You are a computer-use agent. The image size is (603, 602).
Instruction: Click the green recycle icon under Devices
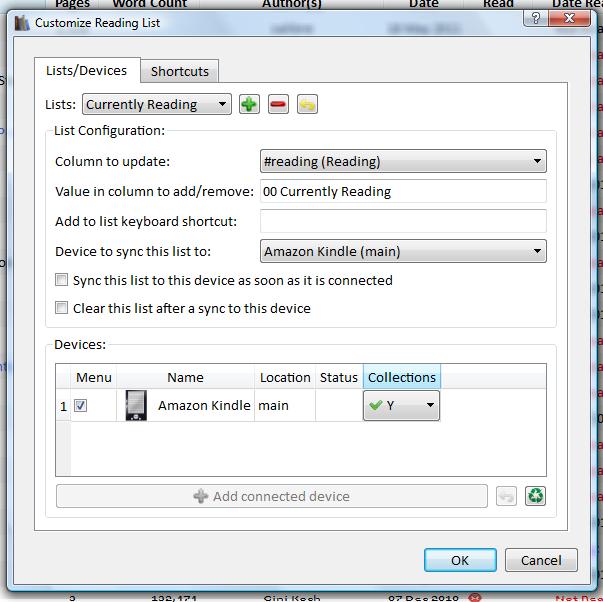tap(535, 495)
